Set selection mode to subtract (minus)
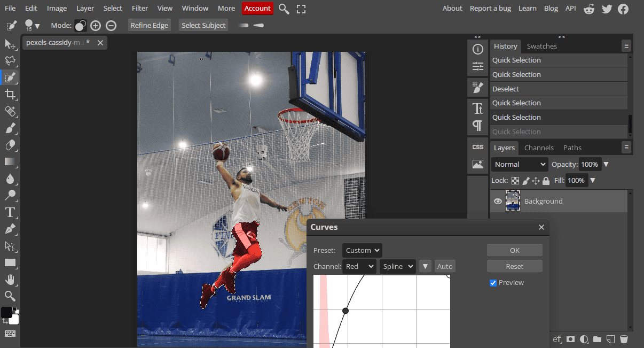644x348 pixels. tap(111, 25)
